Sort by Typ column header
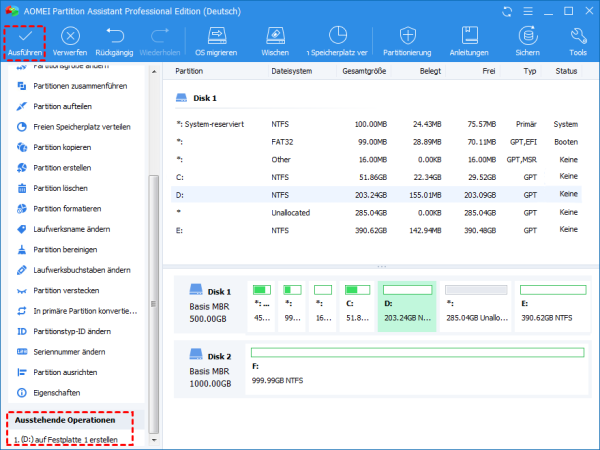 [530, 71]
